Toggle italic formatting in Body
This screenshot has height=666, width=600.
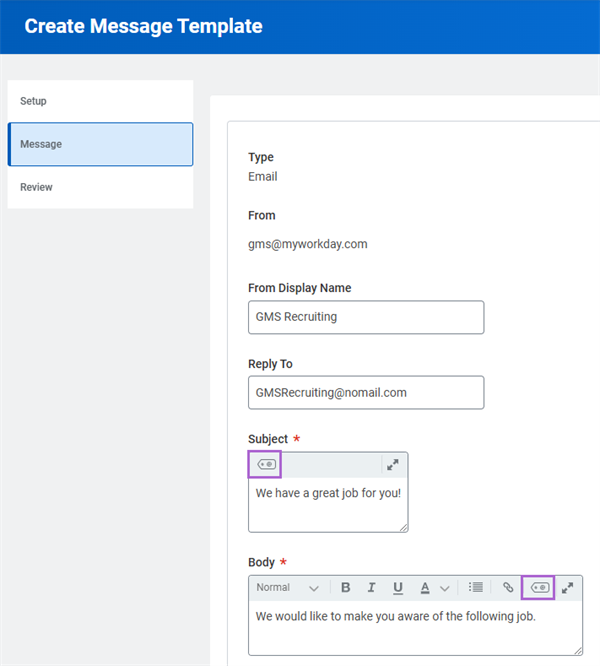372,587
